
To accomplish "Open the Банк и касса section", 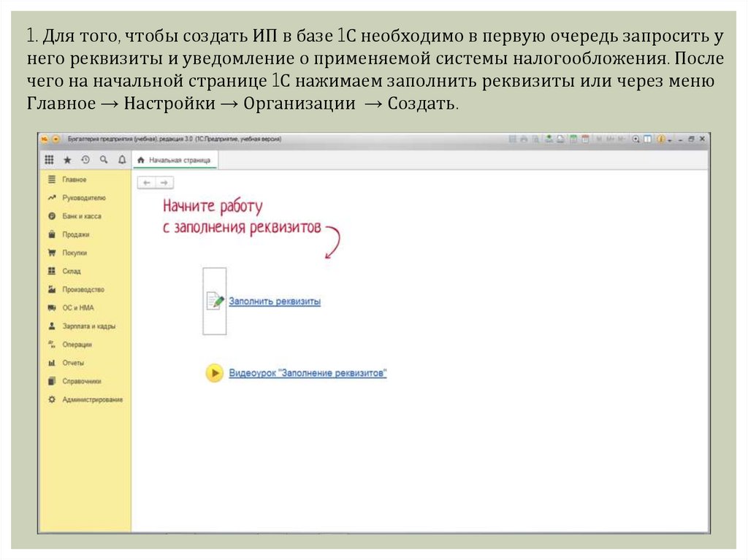I will 81,216.
